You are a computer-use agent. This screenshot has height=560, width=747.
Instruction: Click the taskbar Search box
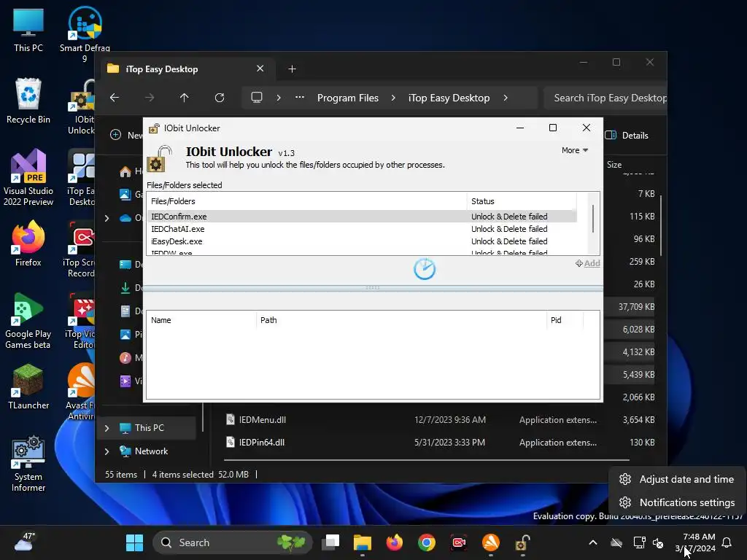point(233,542)
